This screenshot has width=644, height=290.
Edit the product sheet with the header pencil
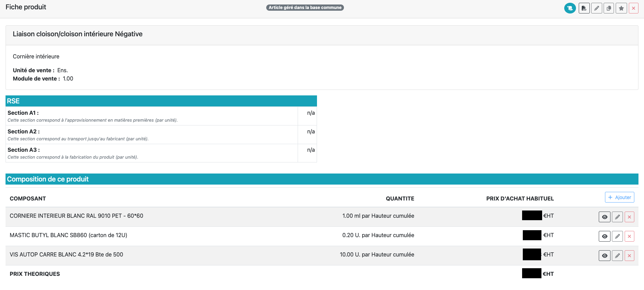click(596, 8)
